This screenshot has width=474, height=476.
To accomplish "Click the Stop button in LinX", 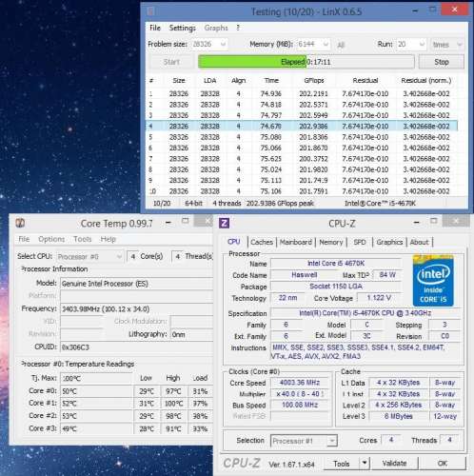I will coord(442,62).
